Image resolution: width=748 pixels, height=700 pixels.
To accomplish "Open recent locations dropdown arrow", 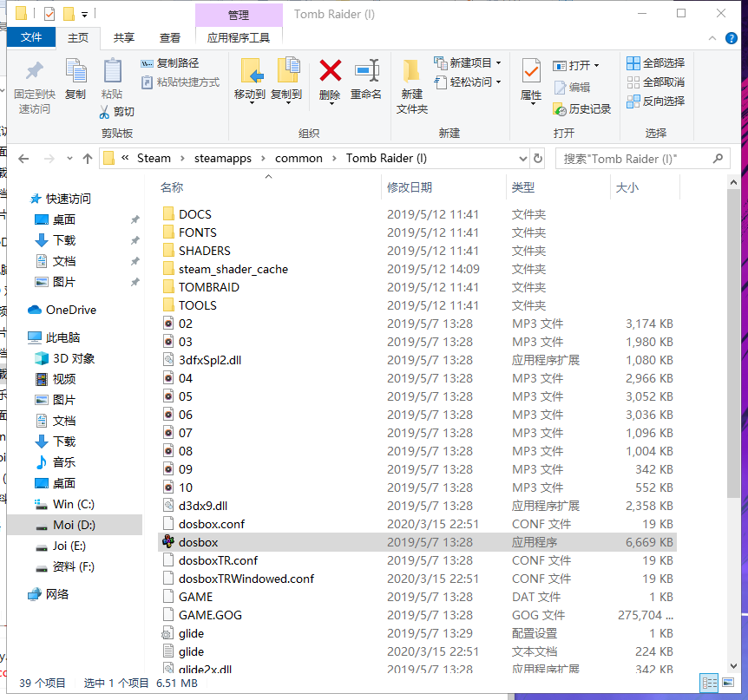I will click(x=69, y=159).
